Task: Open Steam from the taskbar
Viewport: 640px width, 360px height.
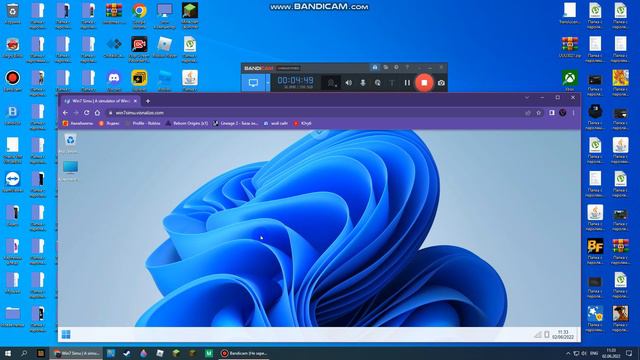Action: point(127,353)
